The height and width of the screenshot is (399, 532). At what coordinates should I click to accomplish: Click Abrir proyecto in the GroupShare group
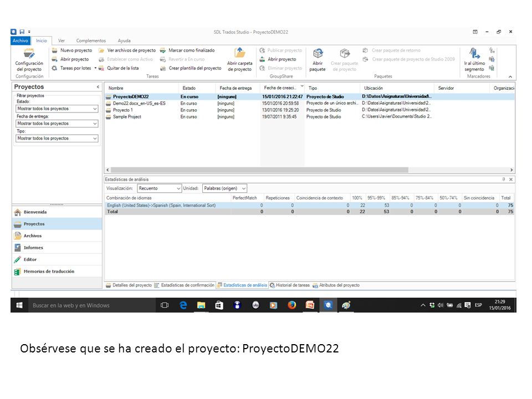coord(278,59)
